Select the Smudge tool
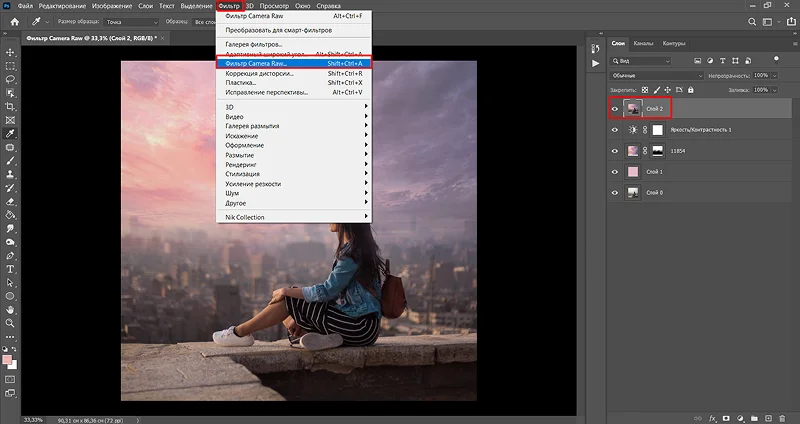800x424 pixels. click(x=10, y=229)
